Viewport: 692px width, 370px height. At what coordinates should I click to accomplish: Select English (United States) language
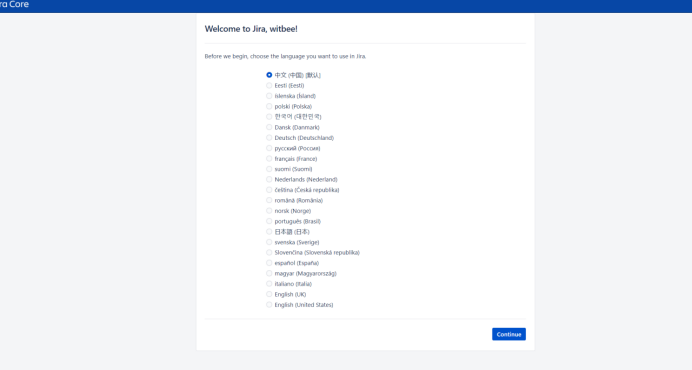pos(269,305)
